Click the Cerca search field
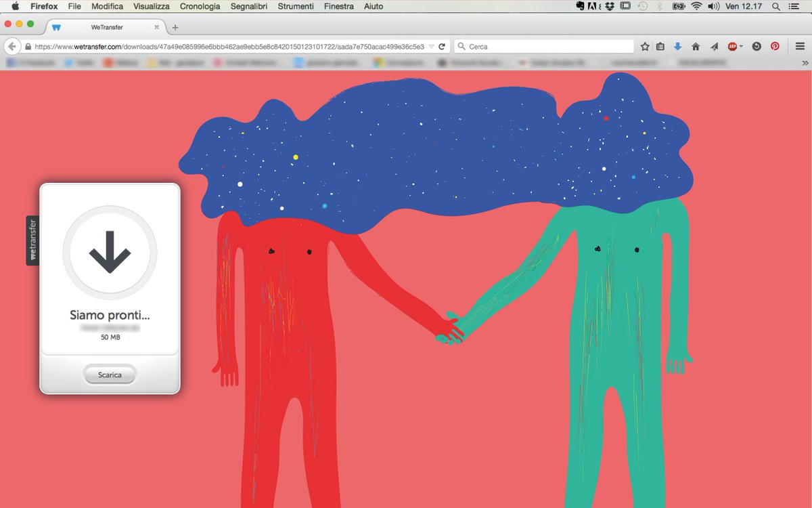Image resolution: width=812 pixels, height=508 pixels. pos(543,47)
